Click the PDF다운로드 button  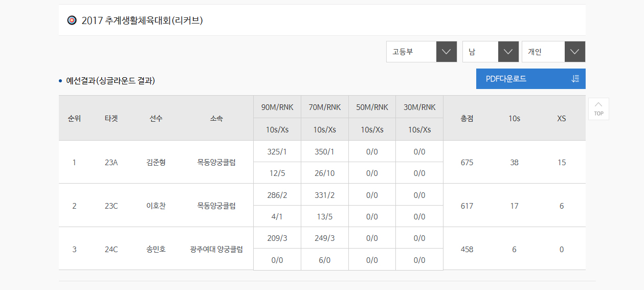coord(530,79)
